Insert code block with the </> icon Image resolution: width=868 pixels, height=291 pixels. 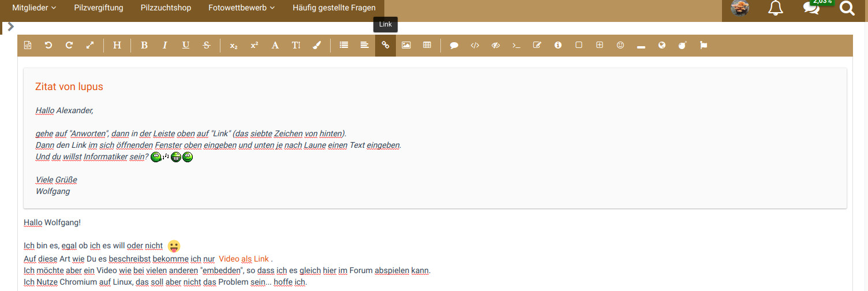[475, 45]
